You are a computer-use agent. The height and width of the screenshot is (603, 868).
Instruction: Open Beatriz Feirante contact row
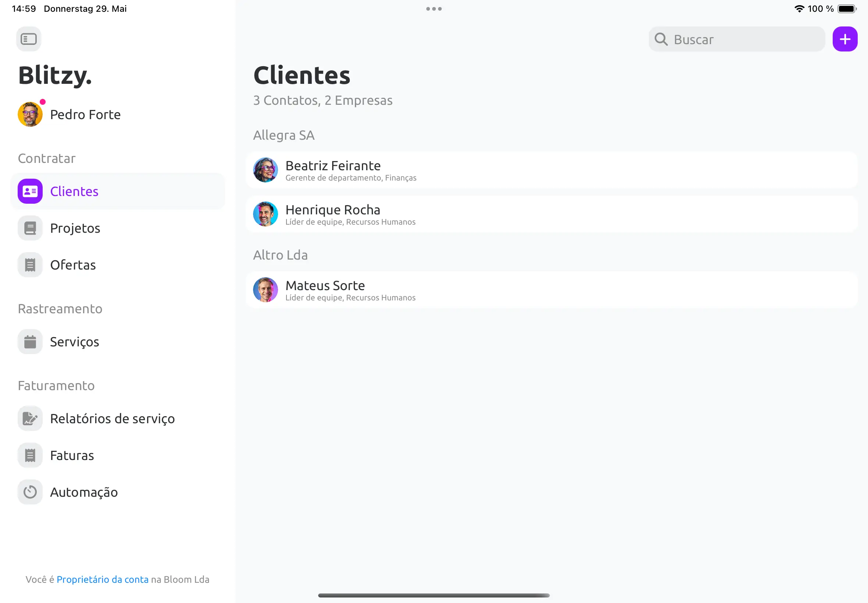551,170
